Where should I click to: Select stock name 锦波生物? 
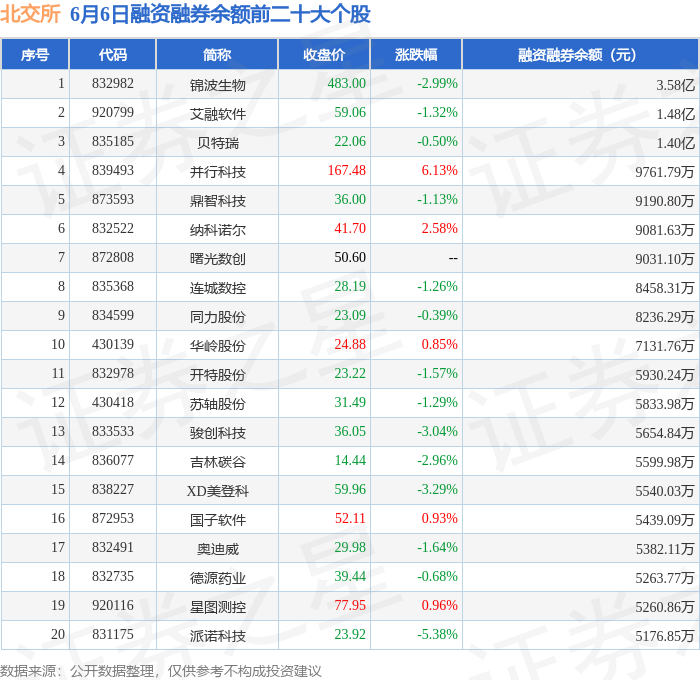(217, 85)
